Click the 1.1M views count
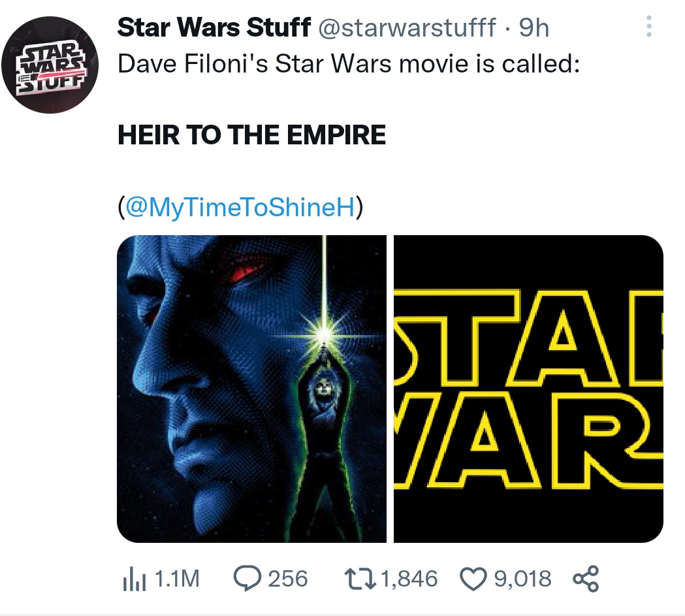685x616 pixels. 178,578
